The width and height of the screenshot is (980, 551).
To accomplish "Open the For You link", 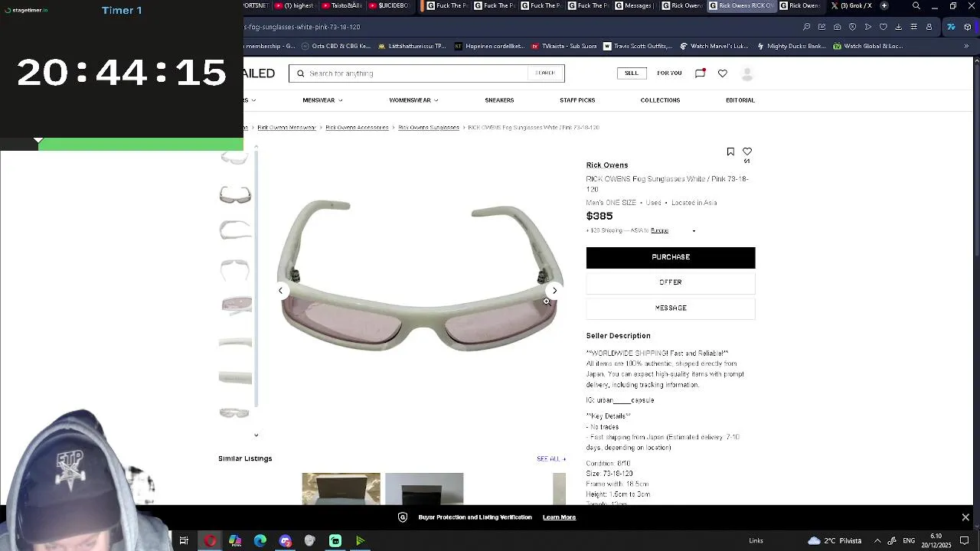I will click(669, 73).
